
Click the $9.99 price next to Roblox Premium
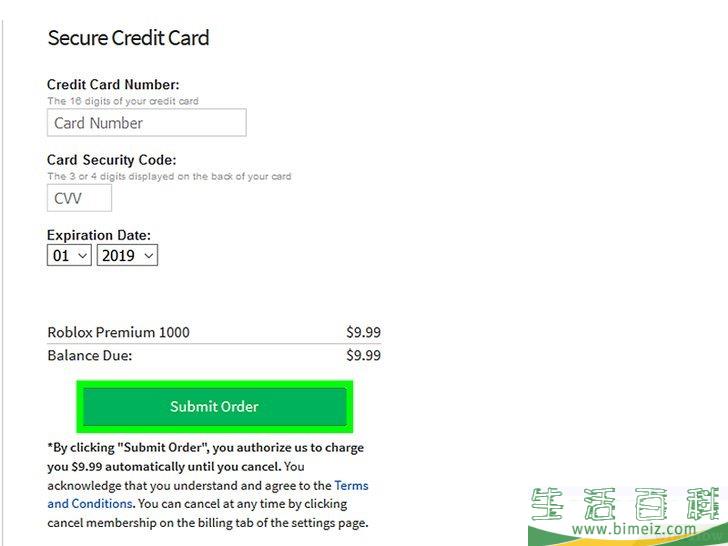point(364,332)
